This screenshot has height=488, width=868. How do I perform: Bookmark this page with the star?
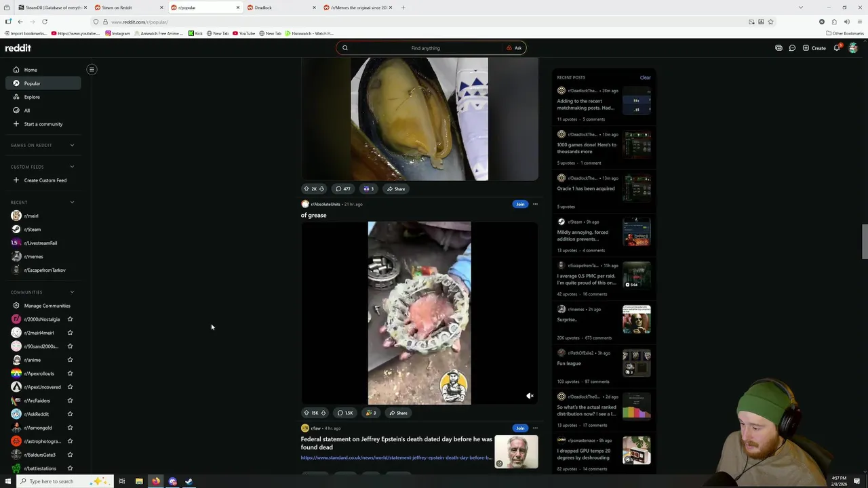pyautogui.click(x=770, y=22)
